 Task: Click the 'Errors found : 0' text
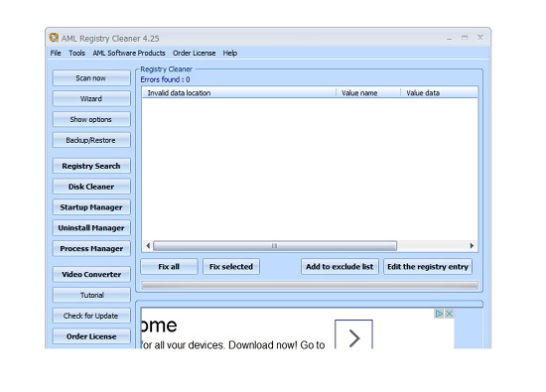165,79
